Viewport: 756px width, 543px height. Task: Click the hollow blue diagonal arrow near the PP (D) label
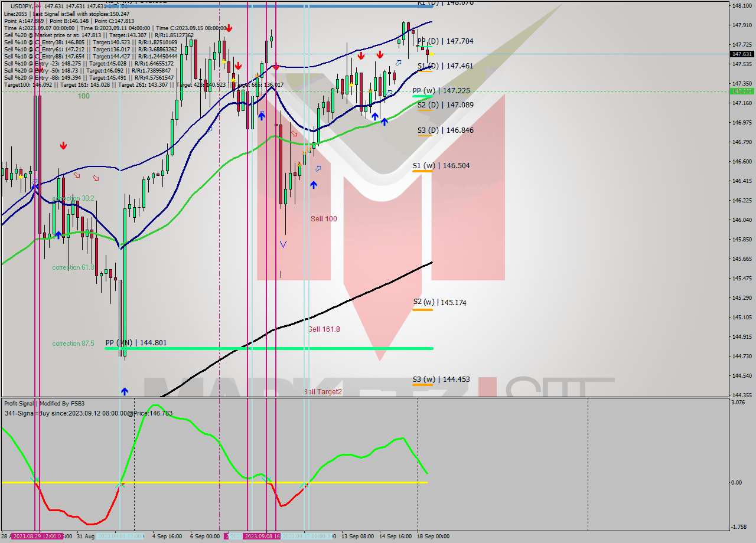[399, 63]
